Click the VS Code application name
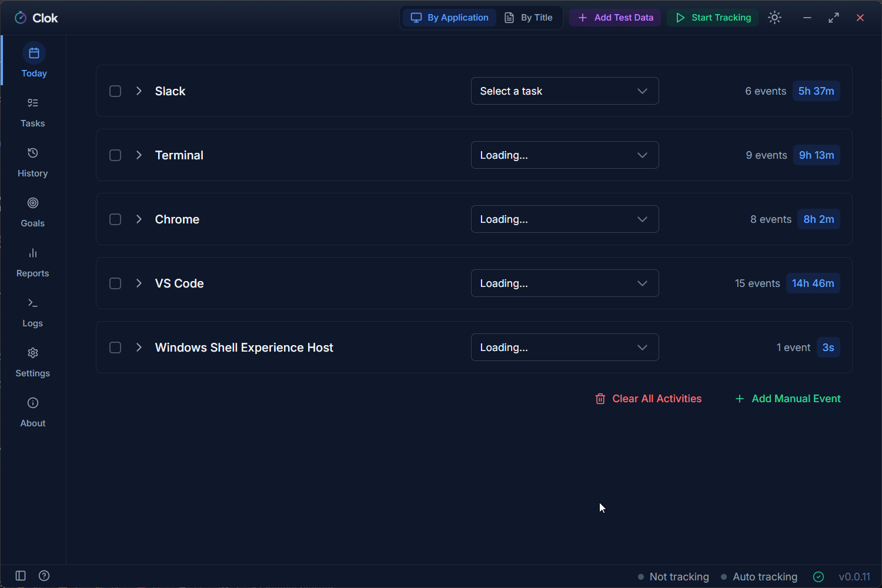The image size is (882, 588). click(x=179, y=283)
